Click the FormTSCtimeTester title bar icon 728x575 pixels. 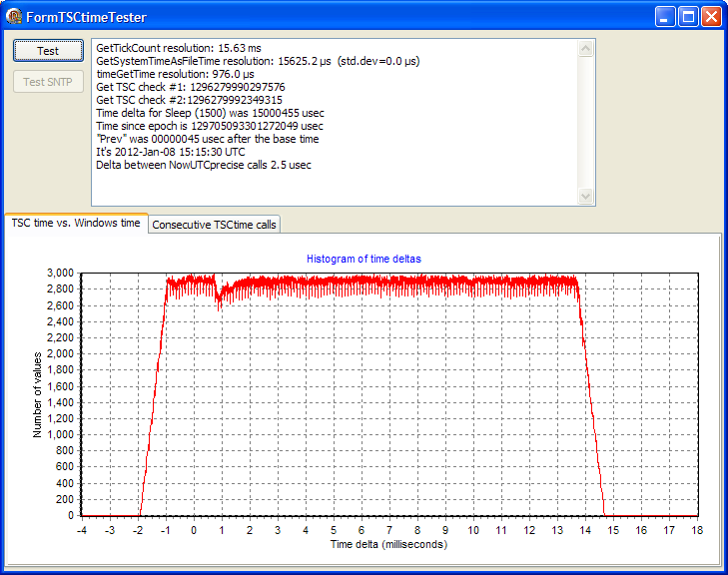[14, 17]
